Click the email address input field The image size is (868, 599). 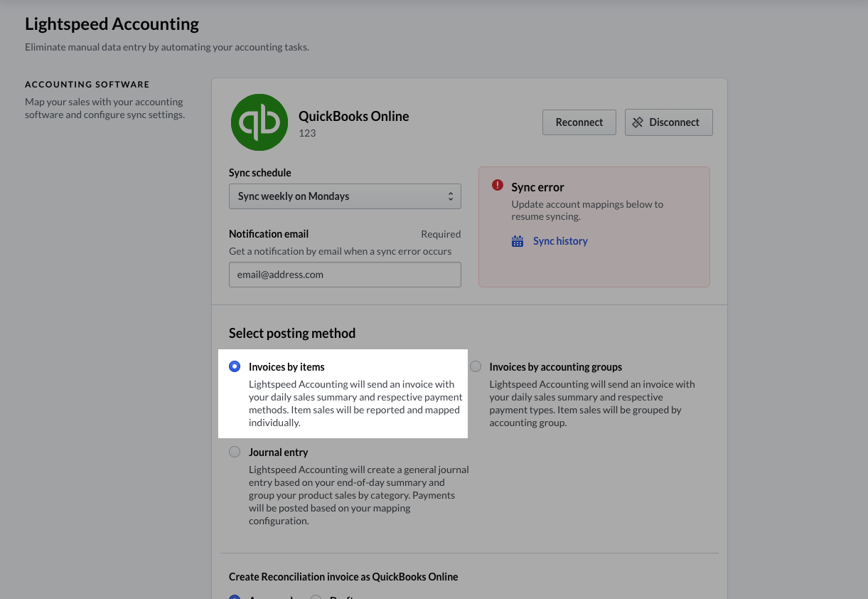(x=345, y=275)
